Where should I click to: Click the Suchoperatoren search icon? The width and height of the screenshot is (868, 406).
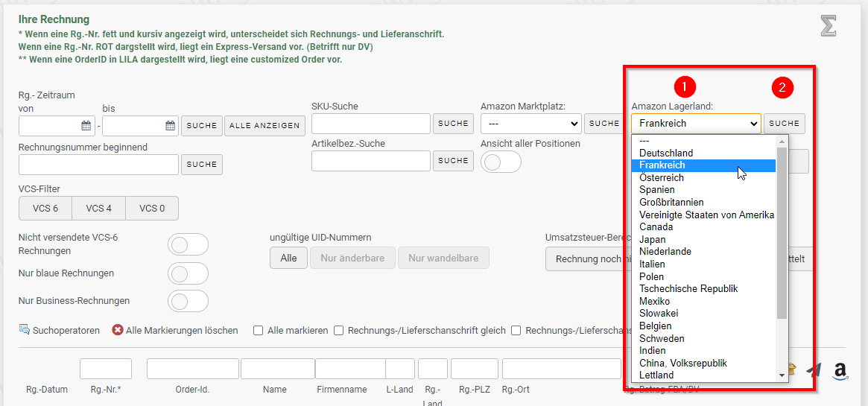24,330
